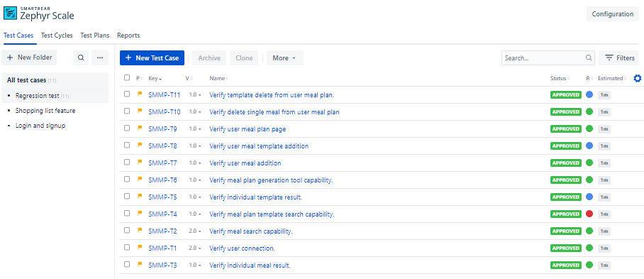This screenshot has width=644, height=279.
Task: Open the More dropdown menu
Action: tap(284, 58)
